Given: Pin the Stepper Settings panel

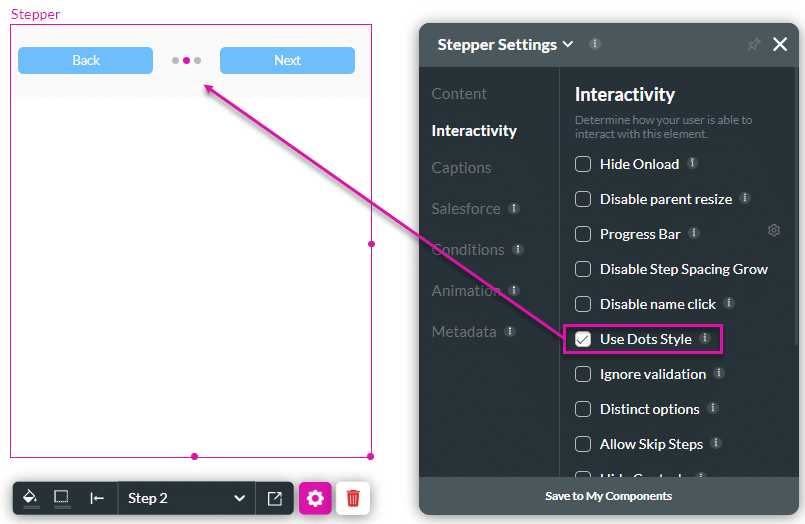Looking at the screenshot, I should (x=753, y=45).
